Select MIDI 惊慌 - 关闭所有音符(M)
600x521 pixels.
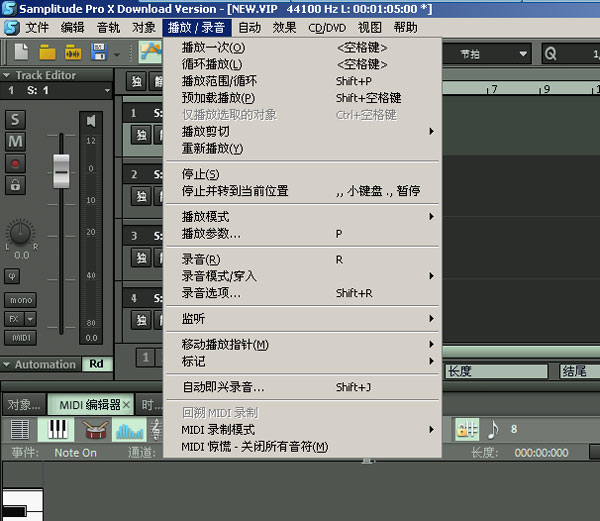(302, 447)
